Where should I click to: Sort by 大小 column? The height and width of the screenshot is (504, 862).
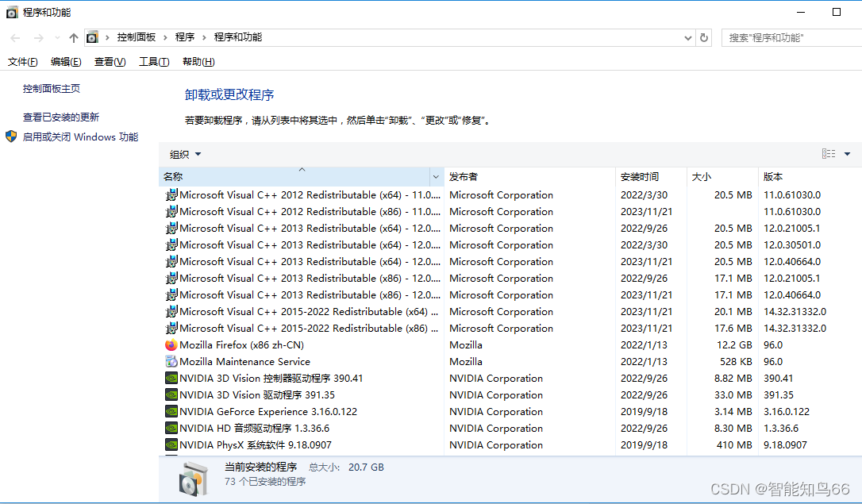[722, 177]
